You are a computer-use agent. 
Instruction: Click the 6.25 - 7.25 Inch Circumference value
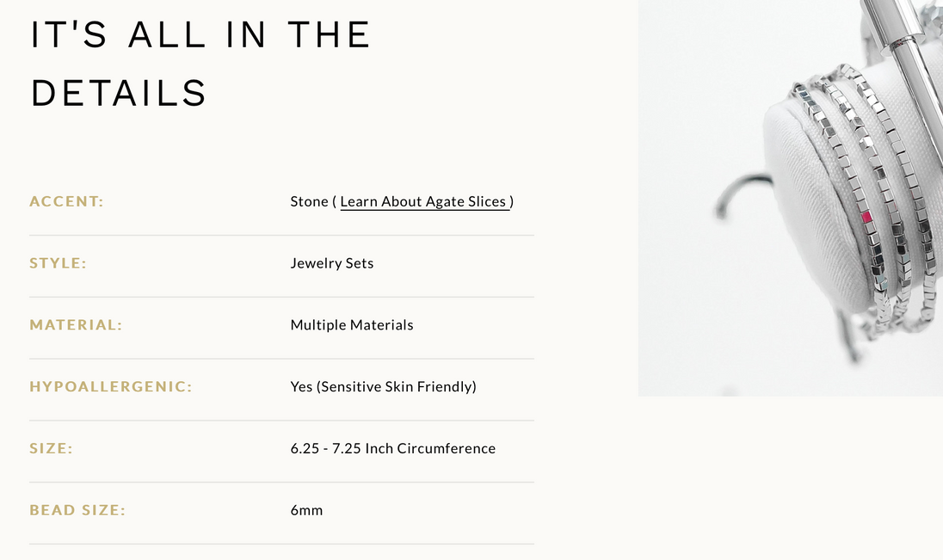click(392, 449)
